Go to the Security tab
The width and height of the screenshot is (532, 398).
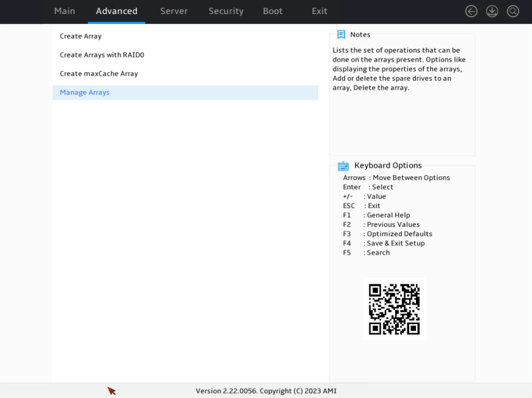coord(226,11)
